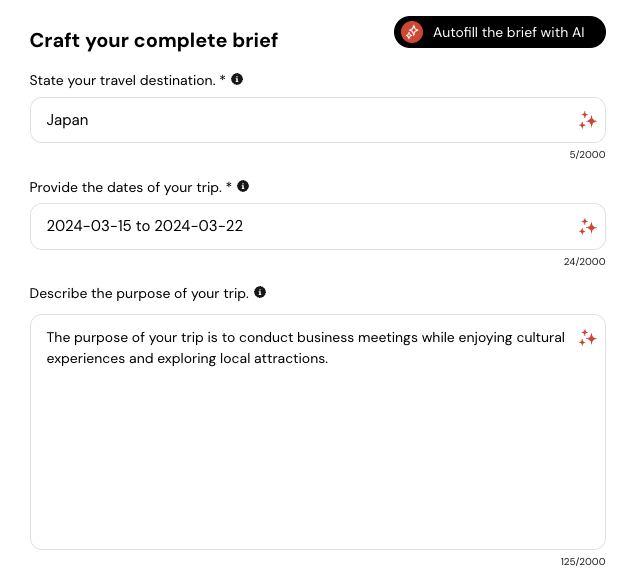Click AI sparkle icon in the Japan field
Screen dimensions: 633x579
587,120
